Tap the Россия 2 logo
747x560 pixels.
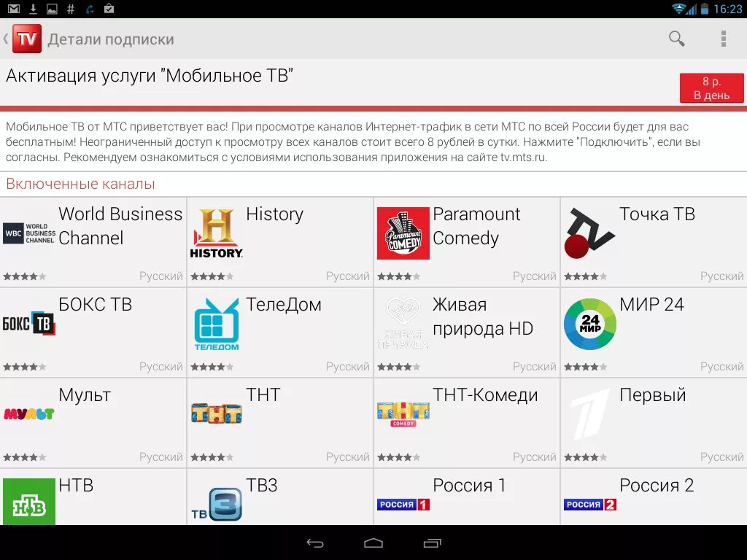(589, 505)
